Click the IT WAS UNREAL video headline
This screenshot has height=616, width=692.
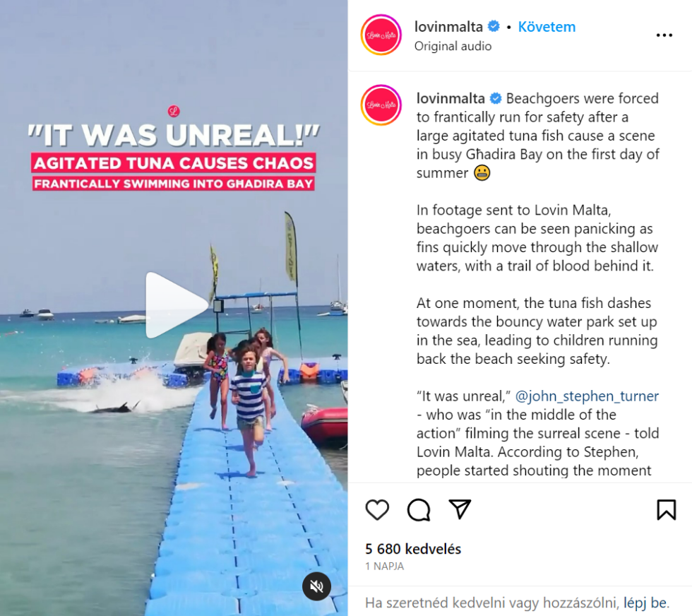174,135
